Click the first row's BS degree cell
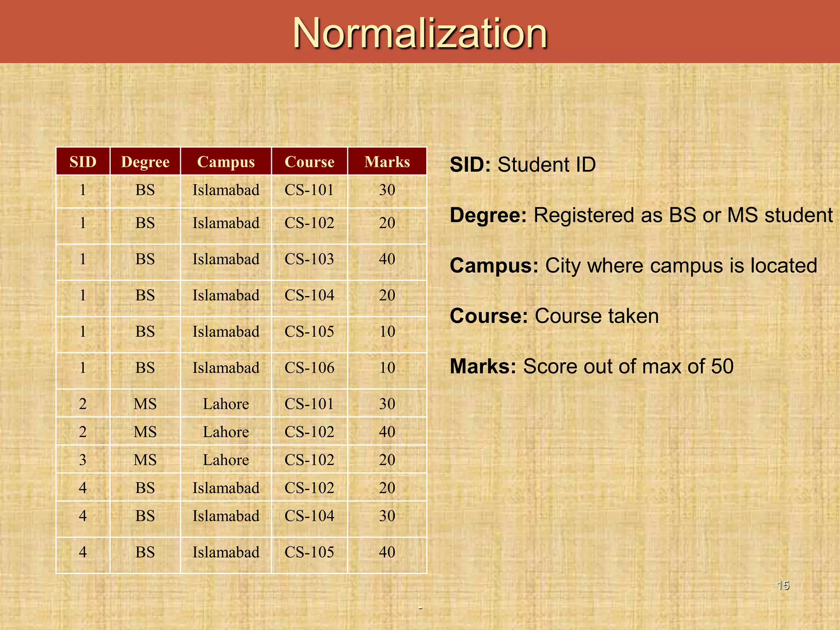 (145, 190)
